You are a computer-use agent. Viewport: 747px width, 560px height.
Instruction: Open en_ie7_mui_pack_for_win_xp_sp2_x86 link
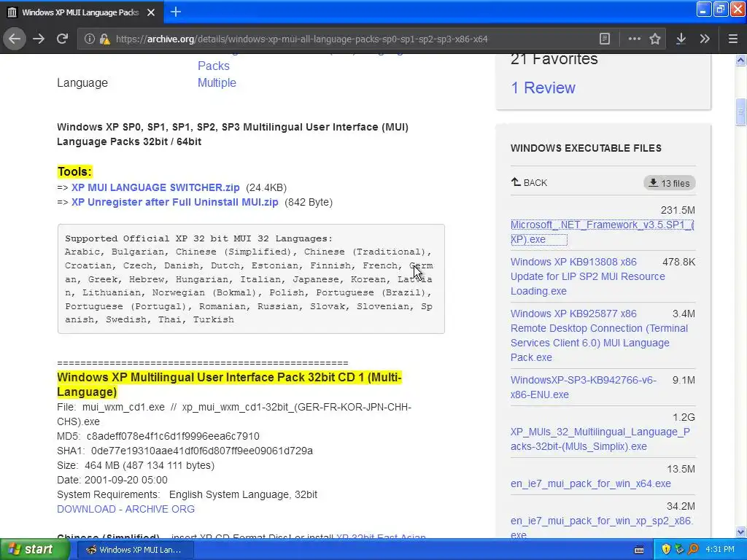tap(602, 528)
